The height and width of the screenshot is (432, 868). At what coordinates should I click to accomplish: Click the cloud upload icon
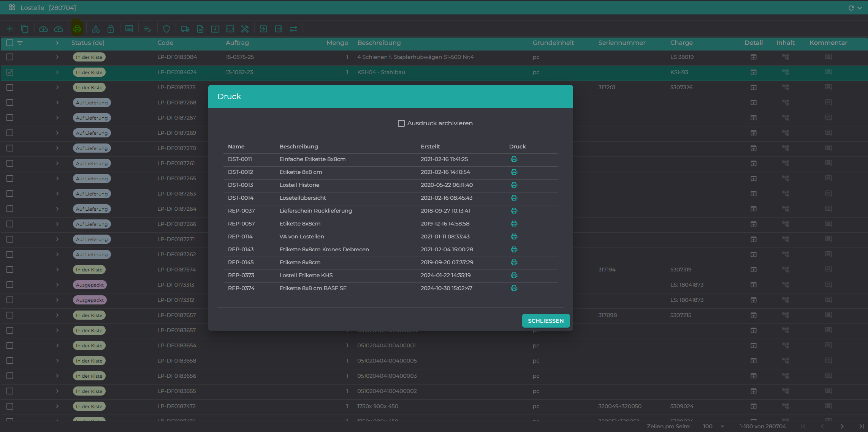[x=59, y=29]
